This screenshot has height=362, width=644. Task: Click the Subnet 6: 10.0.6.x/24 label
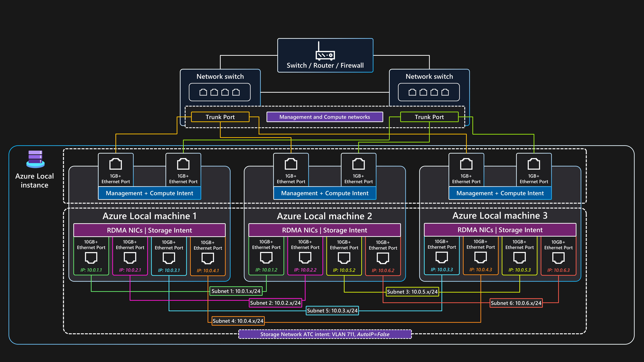pos(516,303)
